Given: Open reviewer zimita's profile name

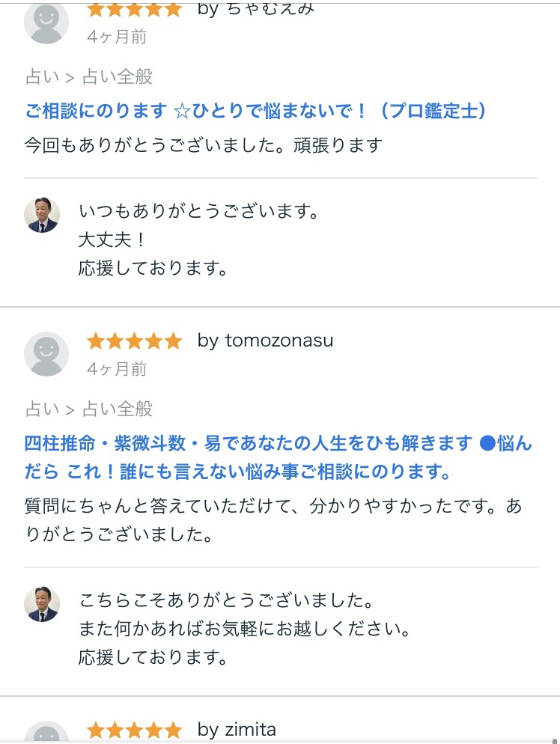Looking at the screenshot, I should click(250, 729).
